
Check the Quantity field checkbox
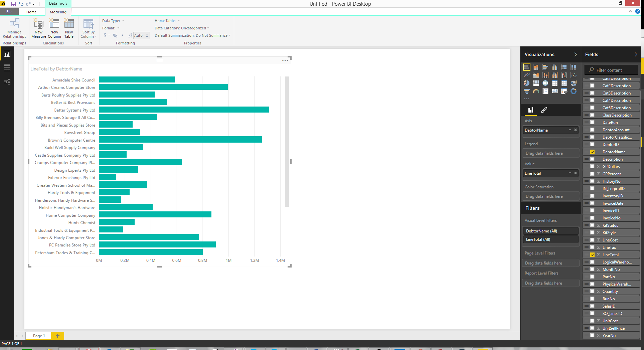pos(592,292)
